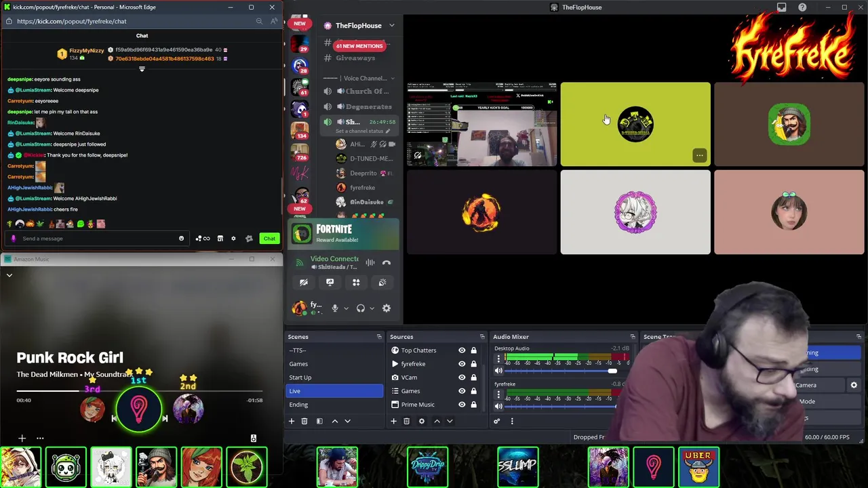Image resolution: width=868 pixels, height=488 pixels.
Task: Mute Desktop Audio in mixer
Action: 498,371
